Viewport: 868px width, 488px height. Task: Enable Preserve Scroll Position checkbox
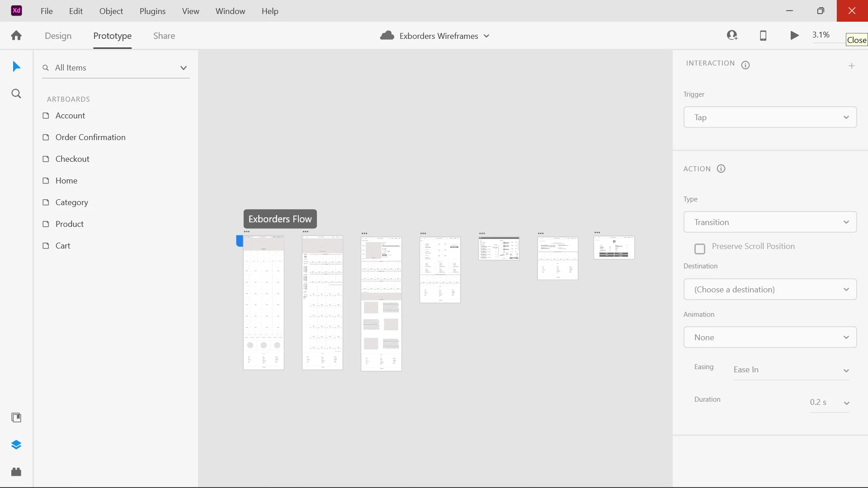[700, 249]
